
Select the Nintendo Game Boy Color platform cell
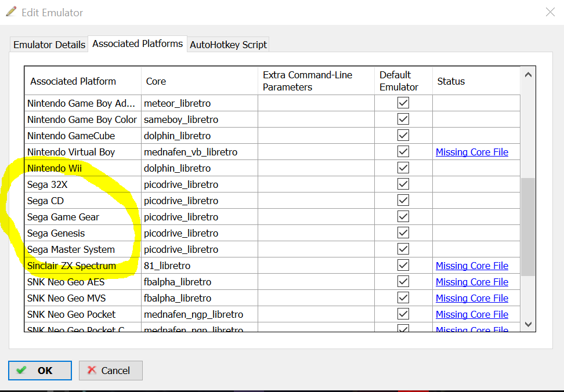(x=83, y=119)
